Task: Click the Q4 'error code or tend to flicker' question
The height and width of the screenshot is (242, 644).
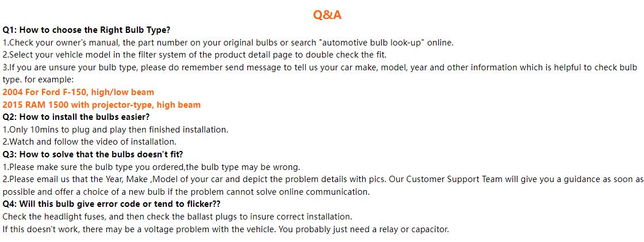Action: coord(112,204)
